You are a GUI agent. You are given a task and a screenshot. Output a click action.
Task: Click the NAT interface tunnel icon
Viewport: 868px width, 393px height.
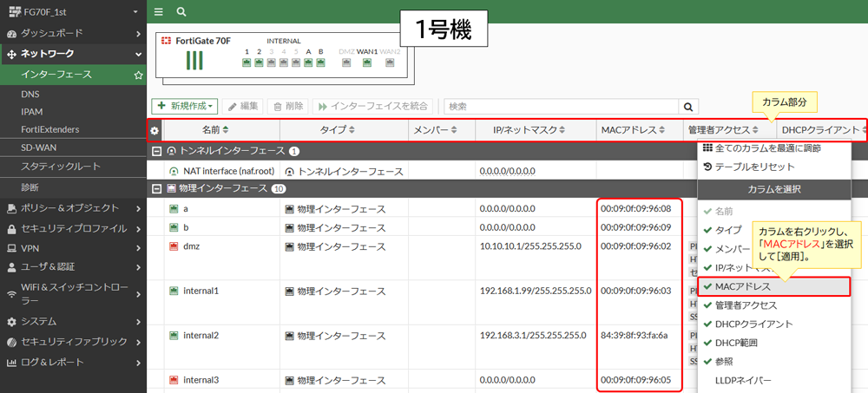174,172
